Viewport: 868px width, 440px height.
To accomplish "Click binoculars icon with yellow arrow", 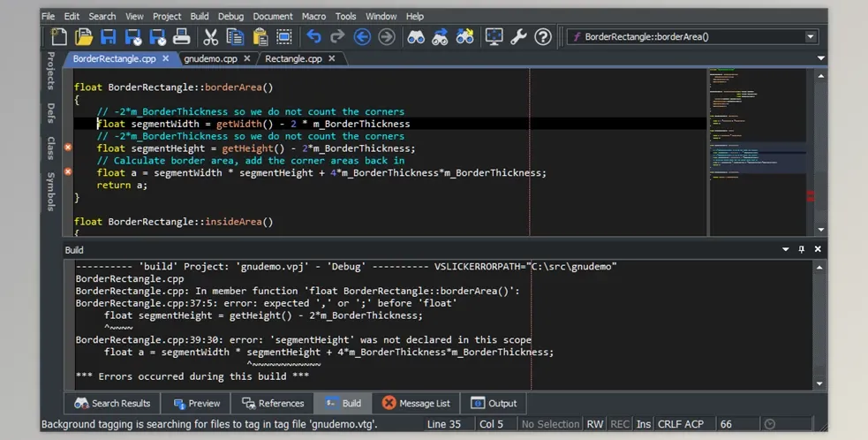I will point(464,37).
